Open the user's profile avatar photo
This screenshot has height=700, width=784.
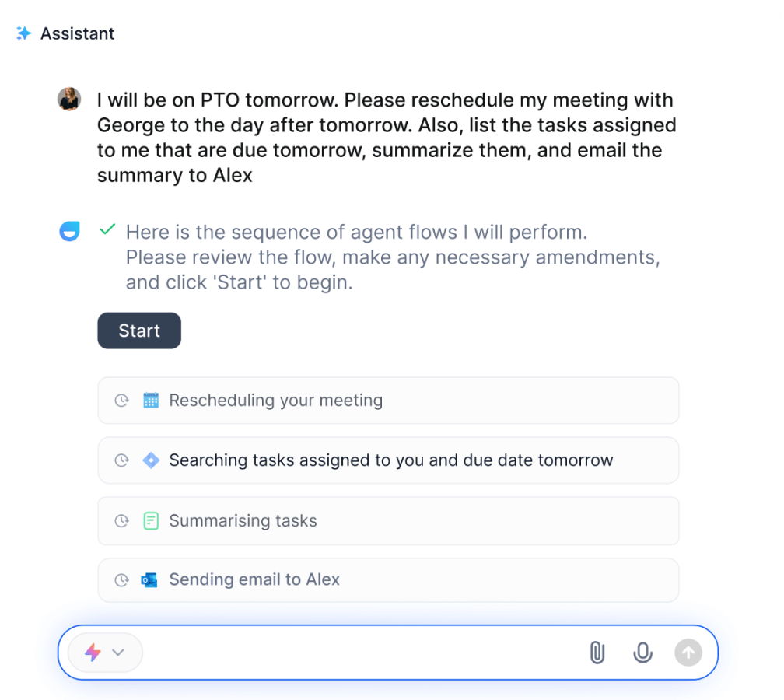click(69, 100)
